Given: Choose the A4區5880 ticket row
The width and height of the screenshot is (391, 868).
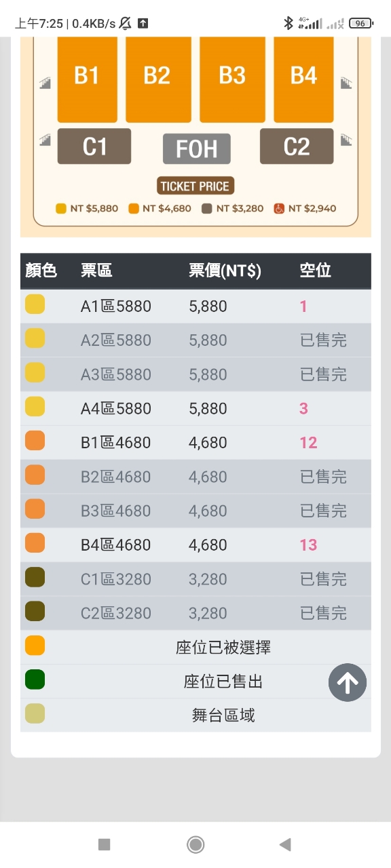Looking at the screenshot, I should pos(195,409).
